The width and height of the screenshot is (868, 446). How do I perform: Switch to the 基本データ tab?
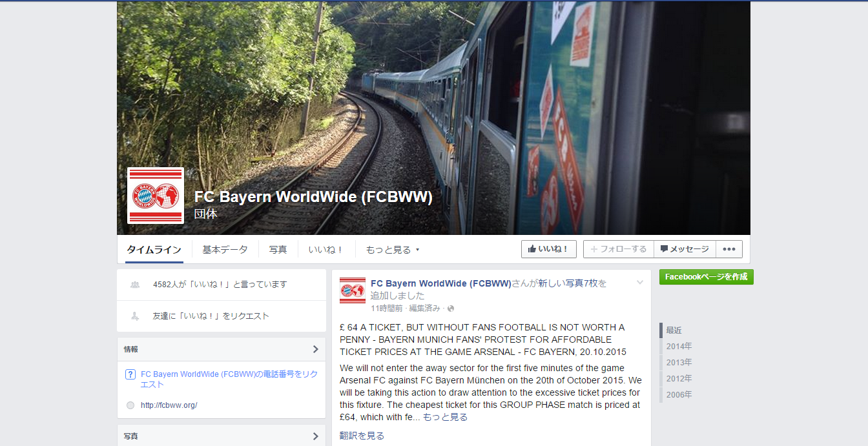225,250
